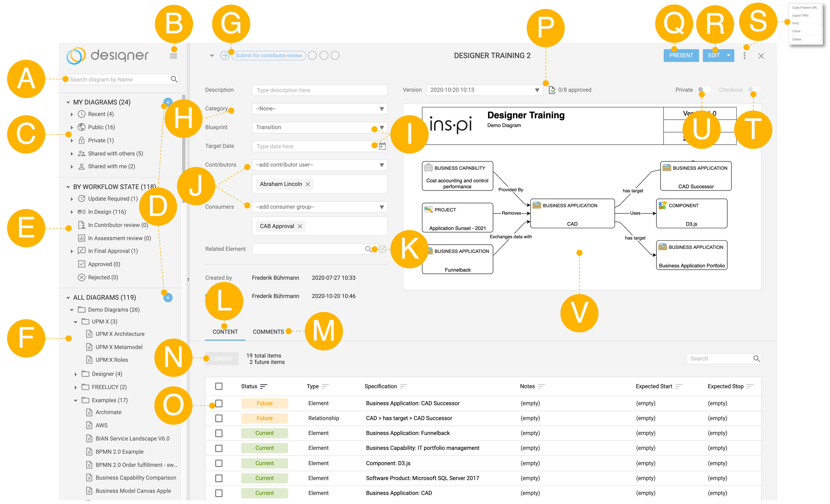This screenshot has width=830, height=504.
Task: Switch to the Comments tab
Action: click(x=268, y=332)
